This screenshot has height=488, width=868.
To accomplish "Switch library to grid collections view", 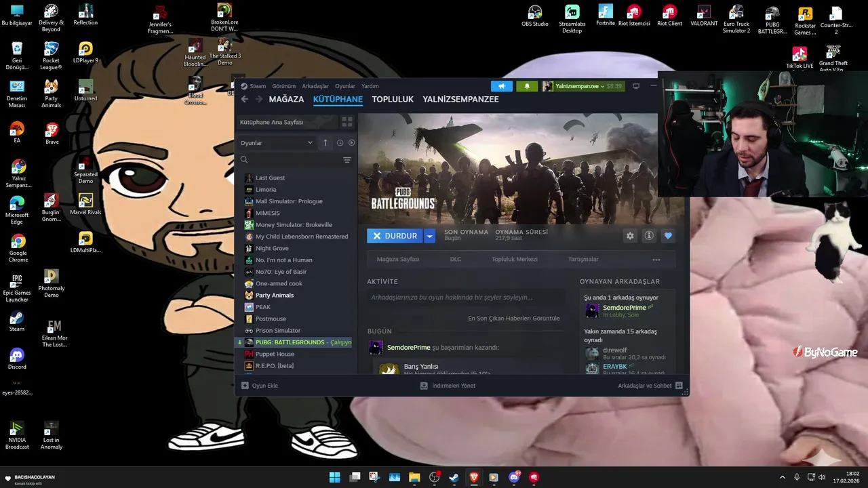I will coord(347,122).
